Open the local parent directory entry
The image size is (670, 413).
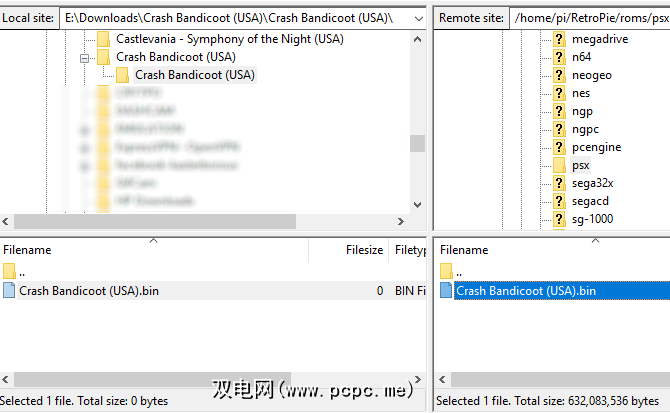pyautogui.click(x=22, y=271)
